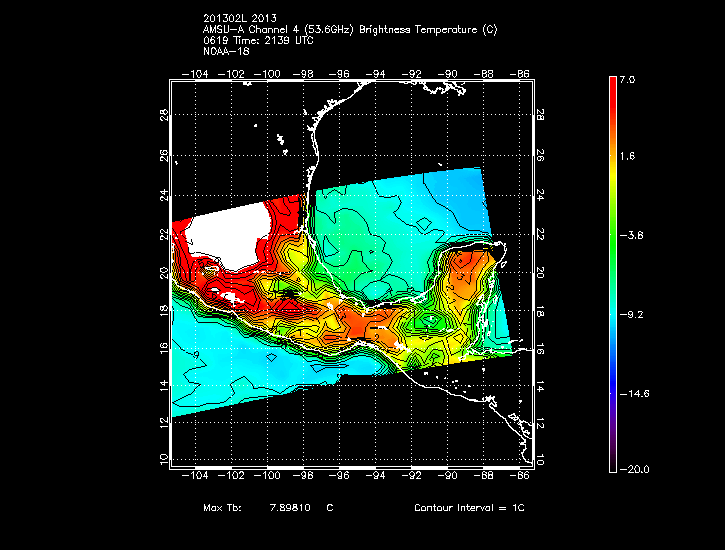Pick the purple section near the color bar bottom
Screen dimensions: 725x550
pyautogui.click(x=613, y=435)
